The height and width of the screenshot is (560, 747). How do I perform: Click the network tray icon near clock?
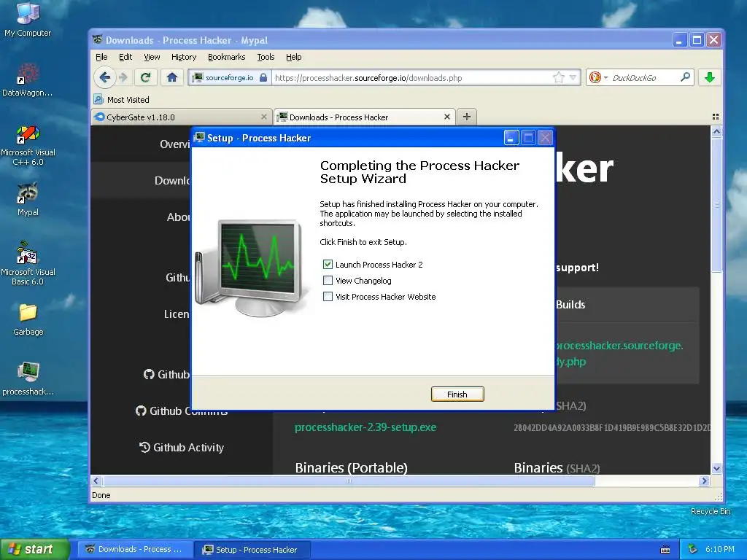tap(693, 550)
